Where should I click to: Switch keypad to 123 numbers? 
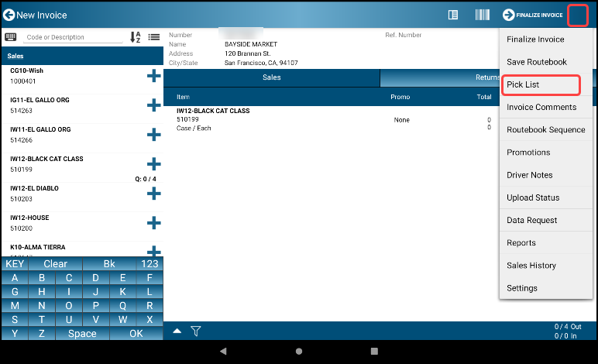[x=149, y=264]
